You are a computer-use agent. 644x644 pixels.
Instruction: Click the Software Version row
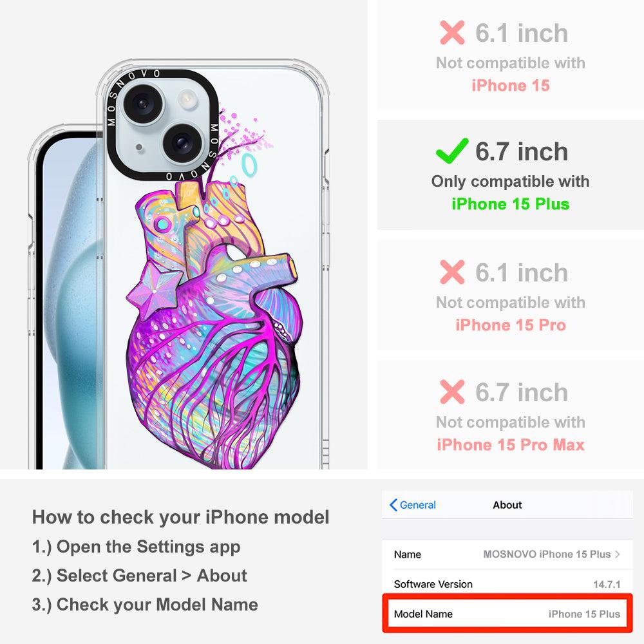[x=507, y=584]
